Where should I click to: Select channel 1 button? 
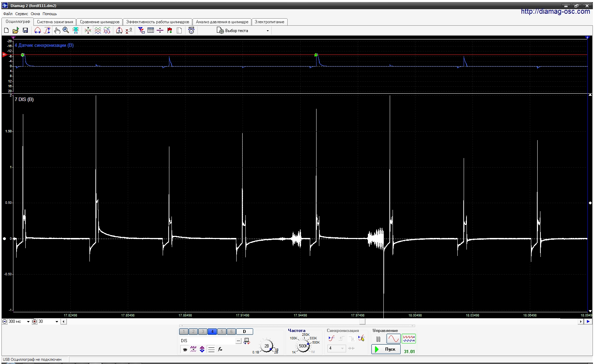point(184,332)
